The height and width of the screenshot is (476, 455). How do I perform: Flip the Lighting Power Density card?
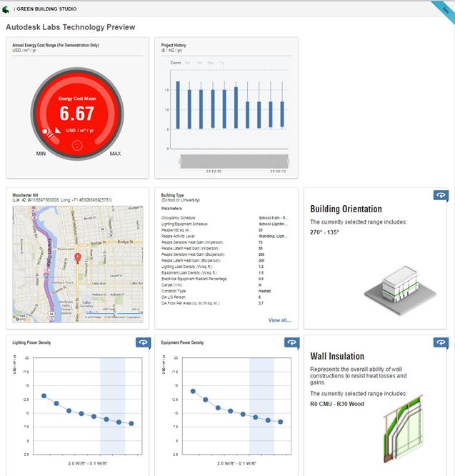[143, 342]
